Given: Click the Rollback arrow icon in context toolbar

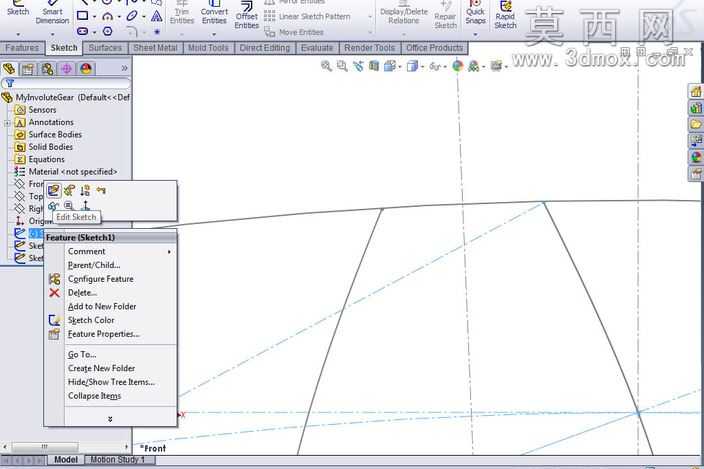Looking at the screenshot, I should (101, 190).
